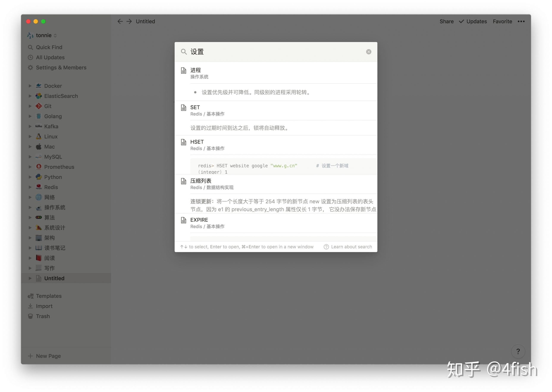Select the Untitled page in sidebar

coord(66,278)
